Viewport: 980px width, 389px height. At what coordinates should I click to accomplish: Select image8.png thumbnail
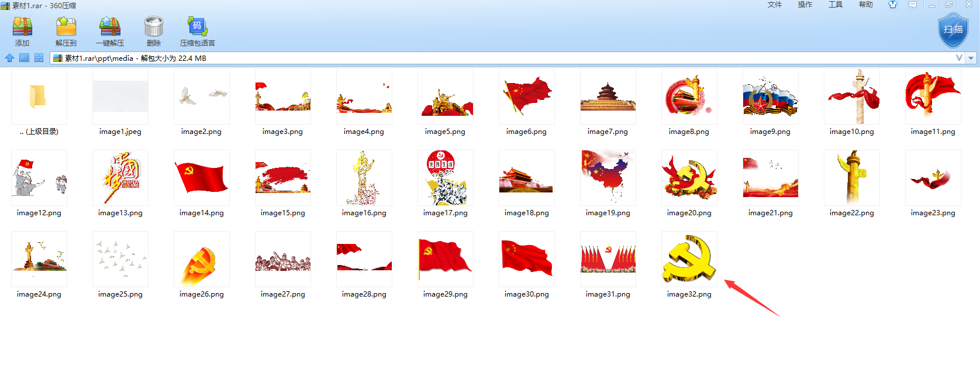coord(689,97)
